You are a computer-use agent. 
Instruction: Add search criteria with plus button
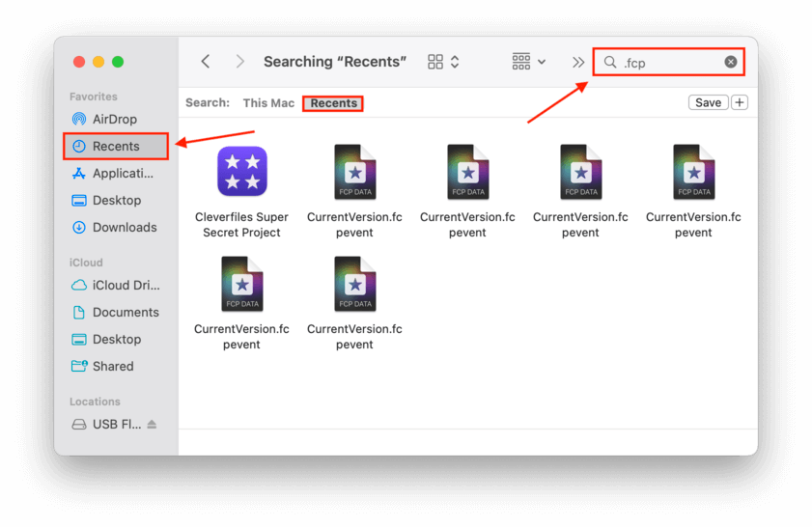740,102
